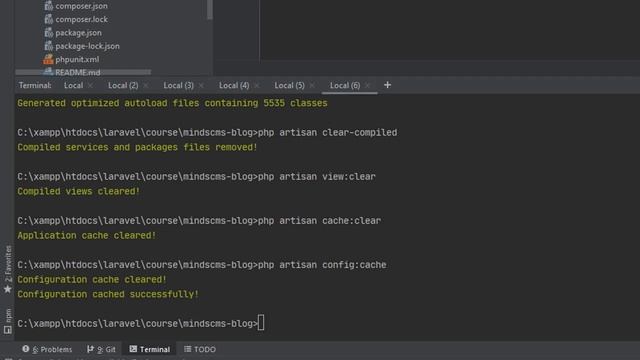Viewport: 640px width, 360px height.
Task: Close the Local (4) terminal tab
Action: [x=257, y=85]
